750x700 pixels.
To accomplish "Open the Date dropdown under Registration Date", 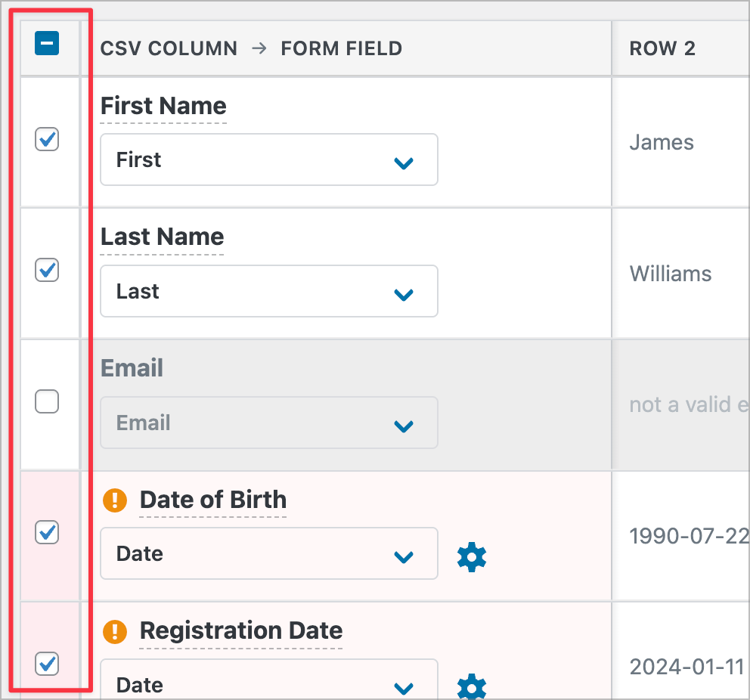I will pyautogui.click(x=268, y=683).
